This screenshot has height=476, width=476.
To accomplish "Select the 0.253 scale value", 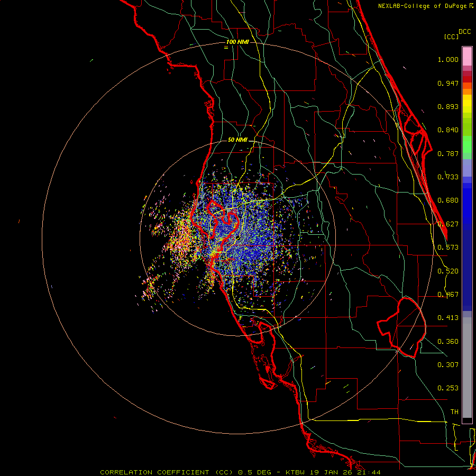I will 448,388.
